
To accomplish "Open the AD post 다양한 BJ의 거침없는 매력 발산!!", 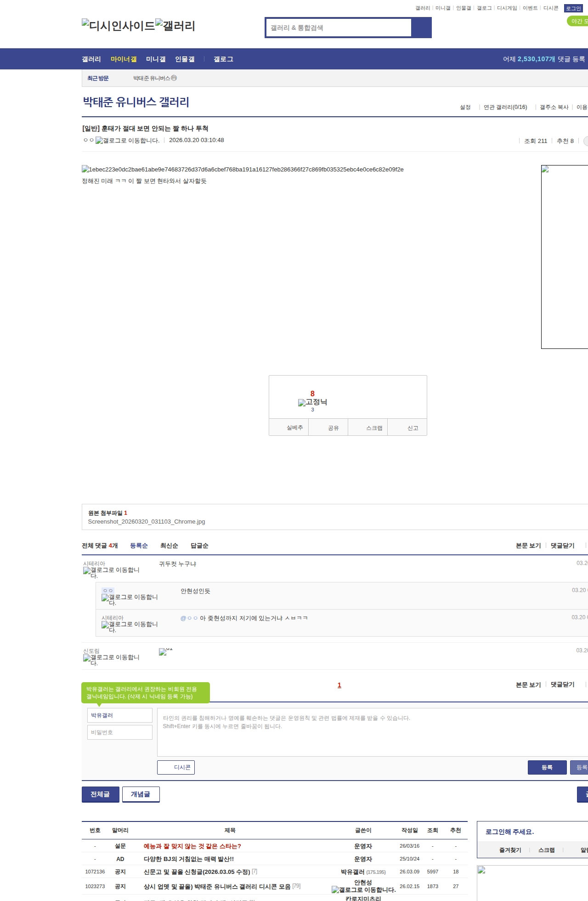I will [x=189, y=859].
